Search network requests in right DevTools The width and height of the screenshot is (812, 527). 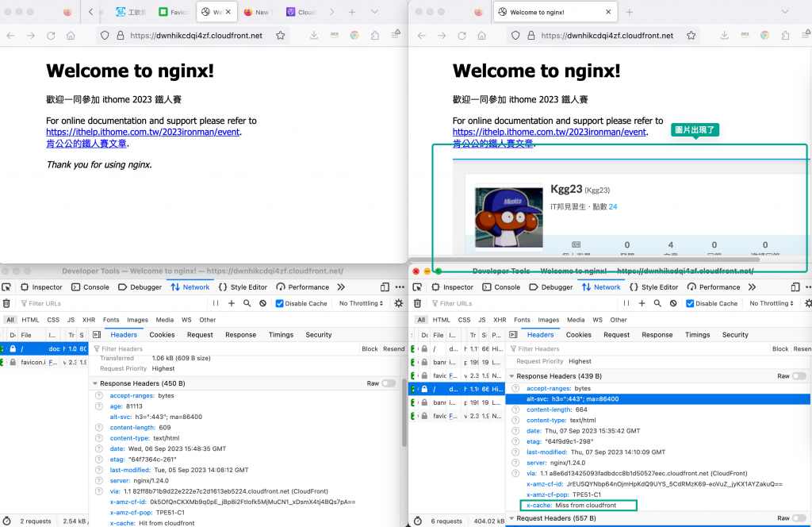coord(657,304)
